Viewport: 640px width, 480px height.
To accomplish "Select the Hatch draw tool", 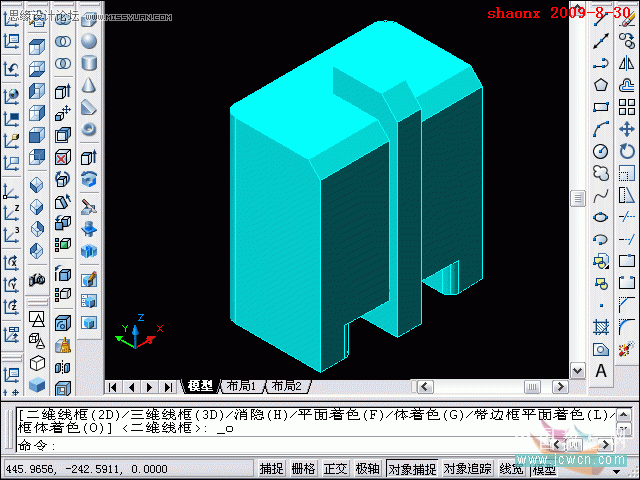I will click(601, 327).
